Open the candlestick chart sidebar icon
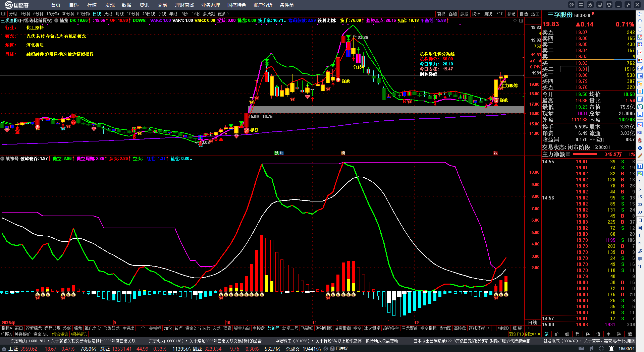644x352 pixels. (x=640, y=60)
